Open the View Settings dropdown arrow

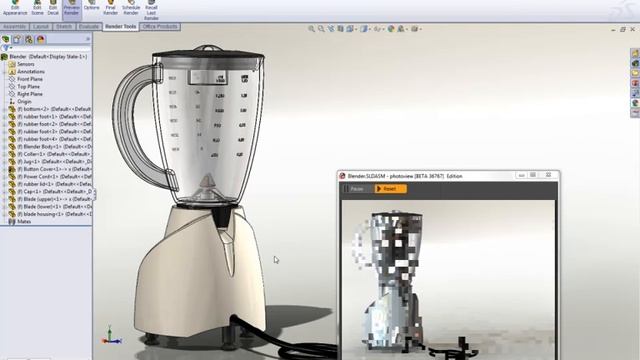pos(420,29)
